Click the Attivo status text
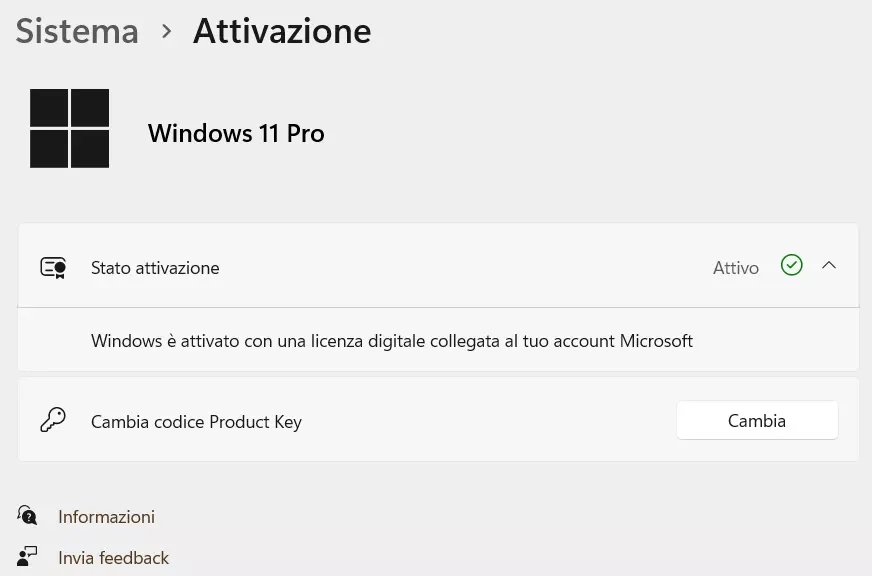The image size is (872, 576). (736, 267)
